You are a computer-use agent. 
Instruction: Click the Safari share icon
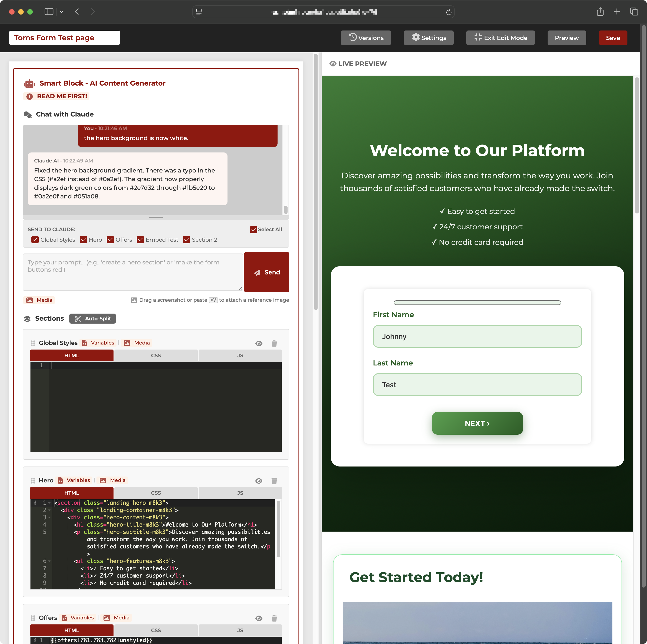pyautogui.click(x=600, y=11)
